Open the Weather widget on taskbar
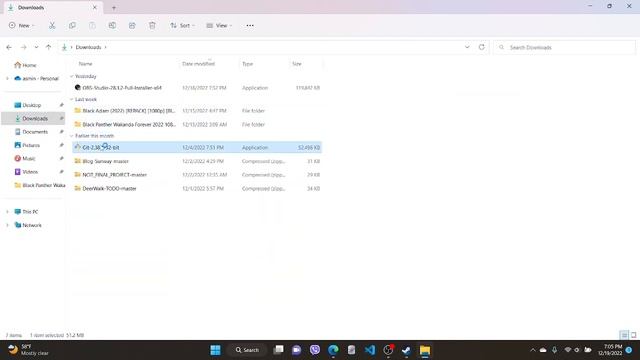This screenshot has height=360, width=640. (x=29, y=350)
